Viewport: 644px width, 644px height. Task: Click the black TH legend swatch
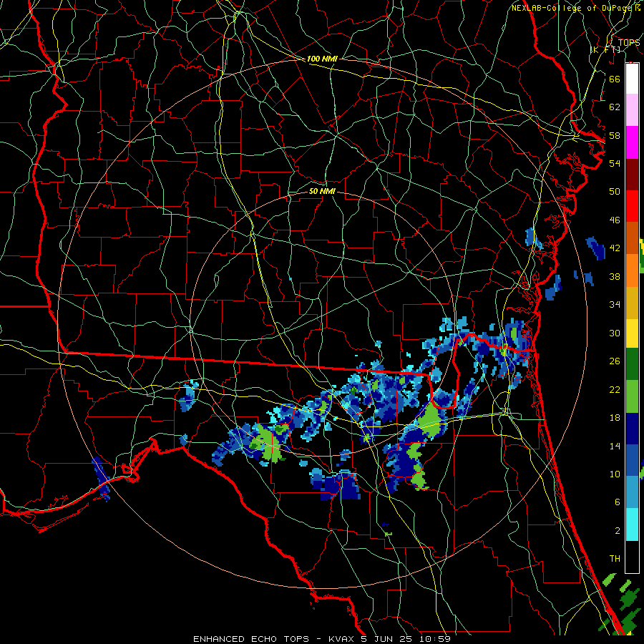pyautogui.click(x=632, y=557)
